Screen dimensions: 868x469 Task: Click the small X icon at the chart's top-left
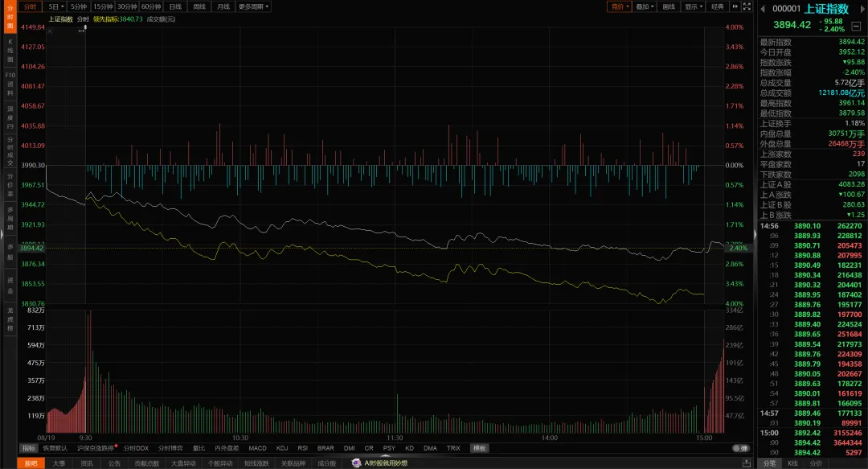coord(50,31)
